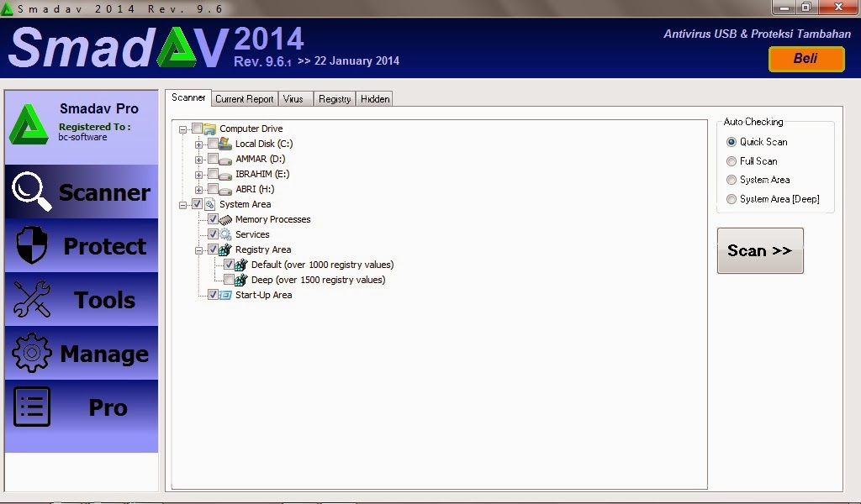This screenshot has width=861, height=504.
Task: Open the Pro section icon
Action: (x=30, y=407)
